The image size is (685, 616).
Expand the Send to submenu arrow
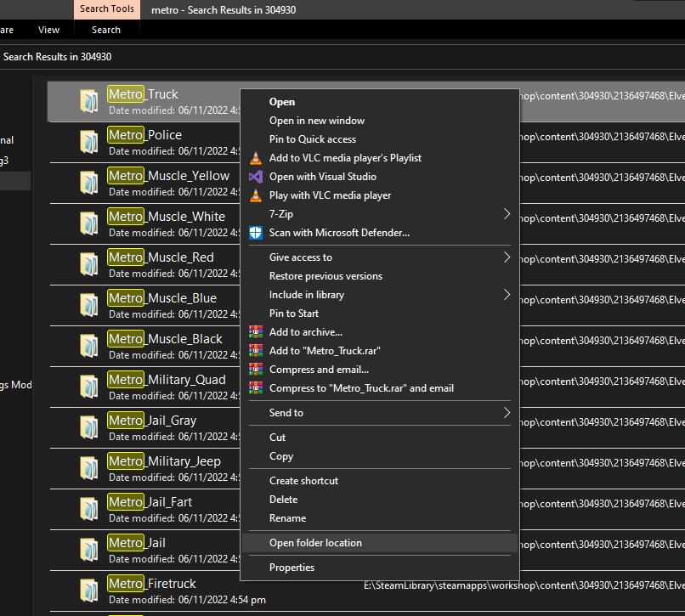[x=507, y=413]
